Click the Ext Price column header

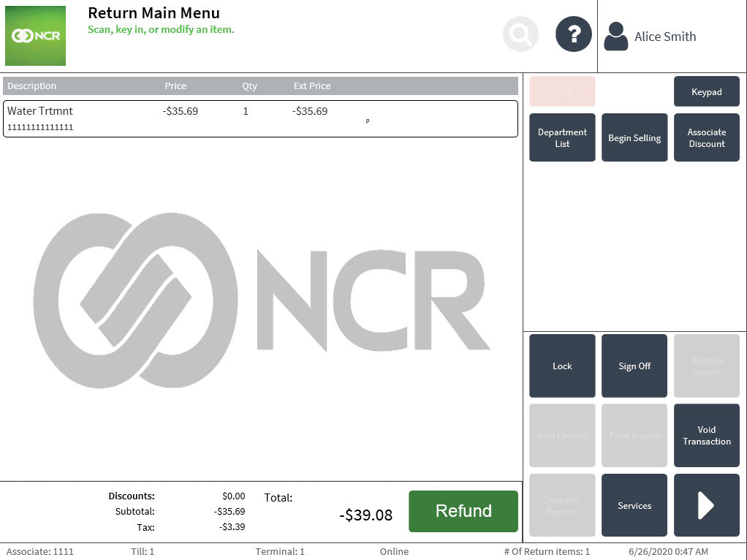point(312,86)
